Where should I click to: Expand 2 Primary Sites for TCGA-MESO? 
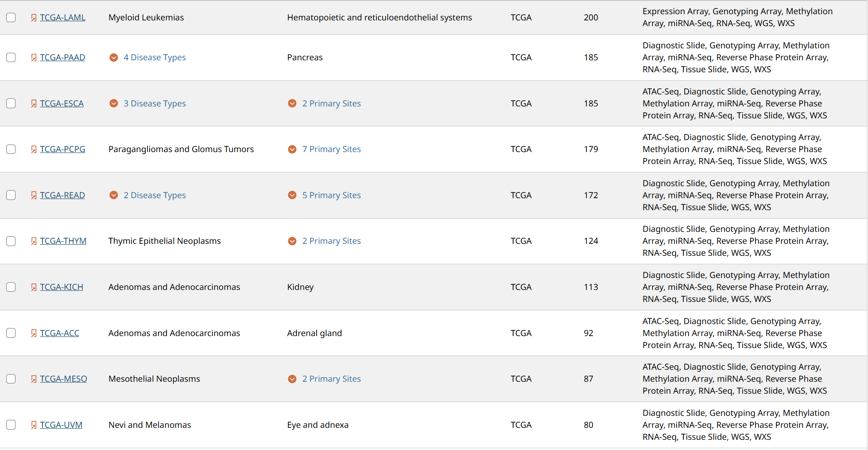pos(324,379)
